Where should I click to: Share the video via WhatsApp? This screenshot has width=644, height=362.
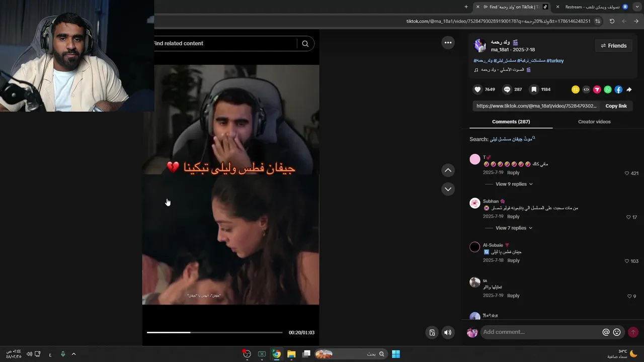pos(608,89)
